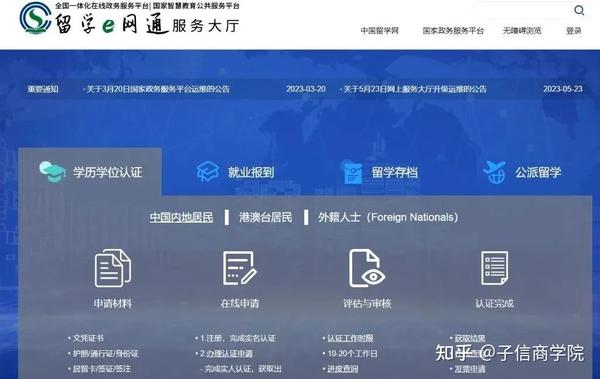Click the 申请材料 heading text

113,304
